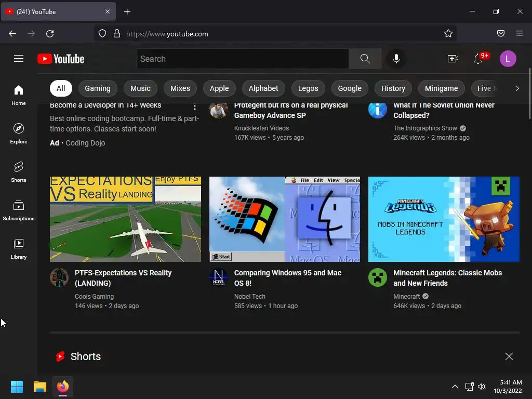Open Firefox tracking protection shield
Image resolution: width=532 pixels, height=399 pixels.
click(x=102, y=34)
